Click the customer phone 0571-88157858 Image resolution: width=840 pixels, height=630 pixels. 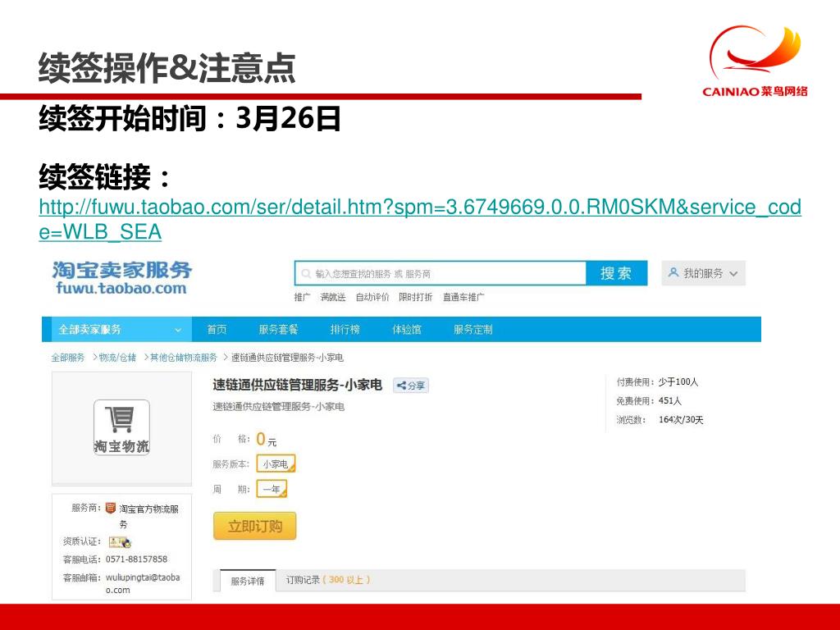(x=137, y=559)
